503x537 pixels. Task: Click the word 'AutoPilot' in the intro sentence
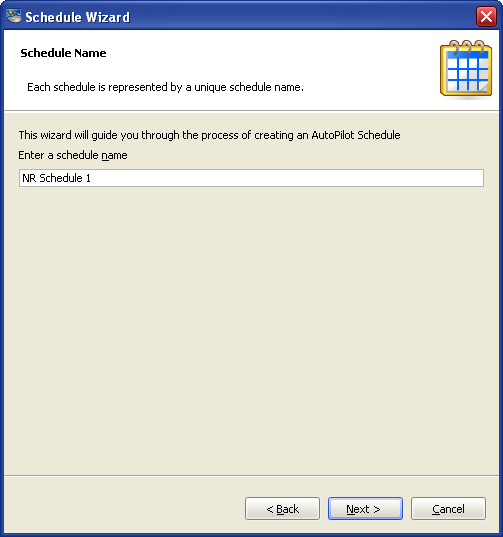pos(332,135)
